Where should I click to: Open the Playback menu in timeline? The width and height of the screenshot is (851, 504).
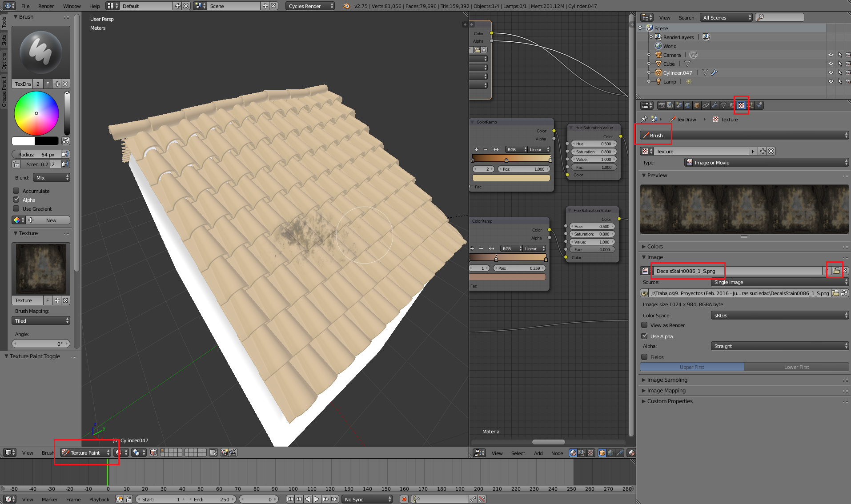[99, 499]
